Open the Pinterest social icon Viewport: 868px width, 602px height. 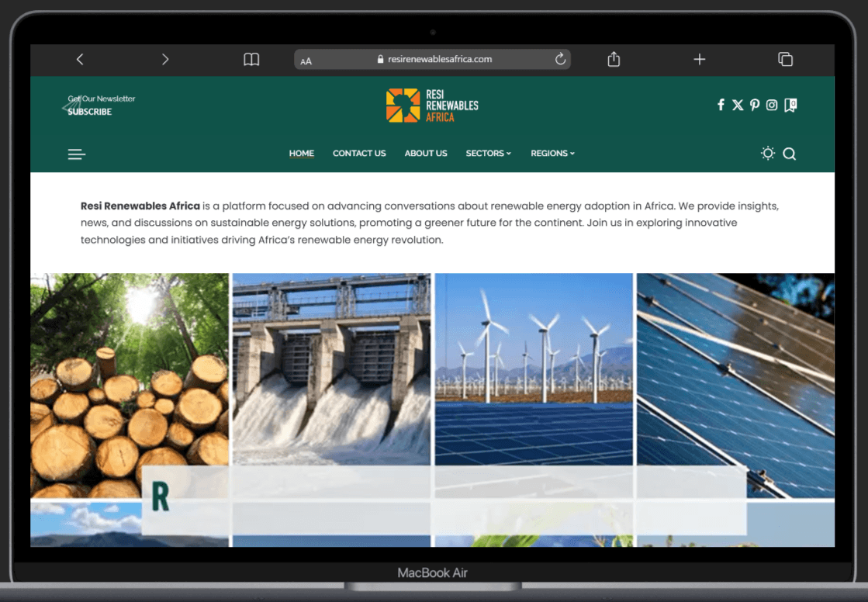[755, 105]
